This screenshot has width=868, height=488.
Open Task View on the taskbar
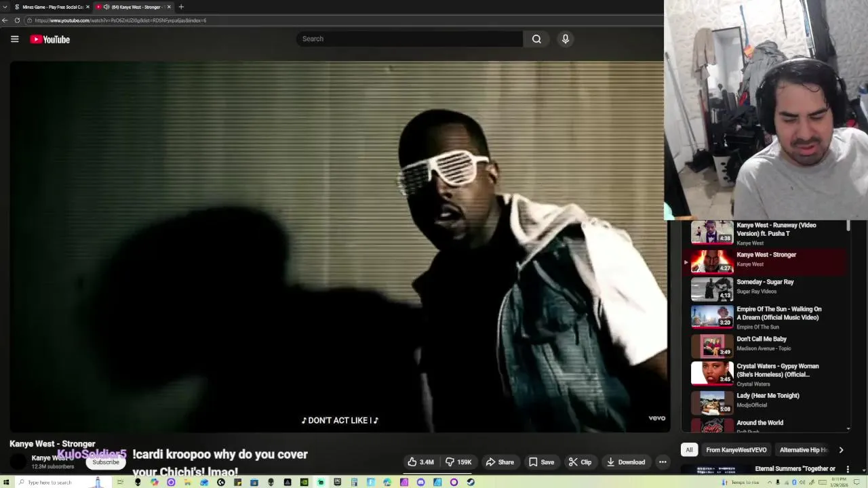coord(120,482)
